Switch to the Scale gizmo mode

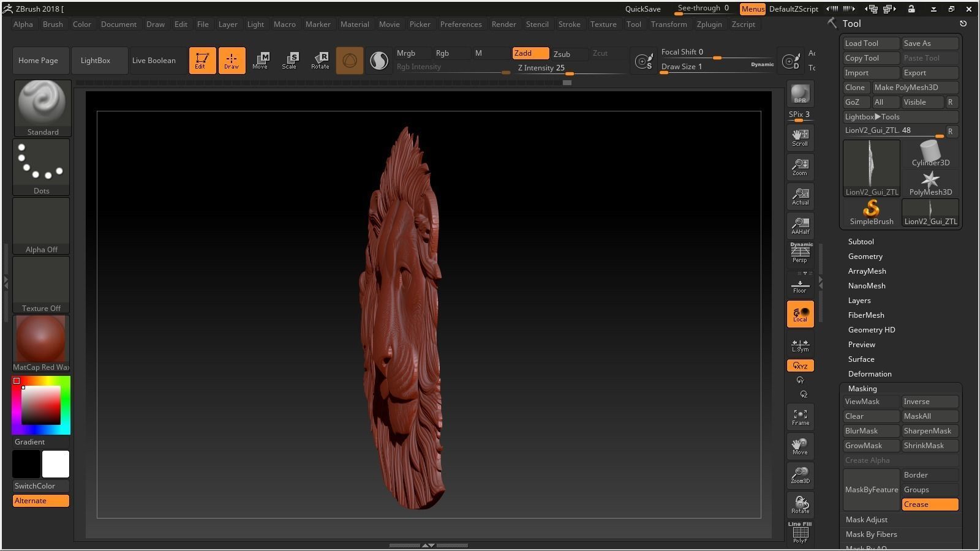click(x=290, y=61)
